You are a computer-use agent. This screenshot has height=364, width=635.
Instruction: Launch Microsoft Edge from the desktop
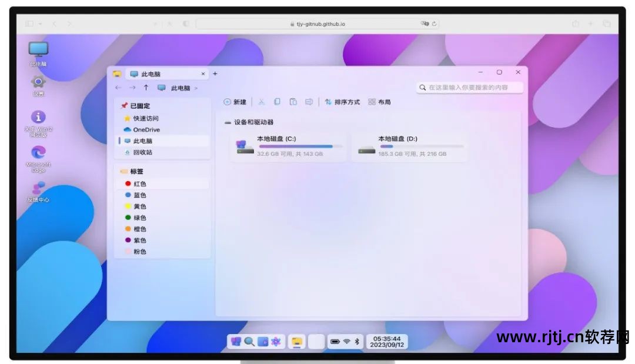point(38,153)
